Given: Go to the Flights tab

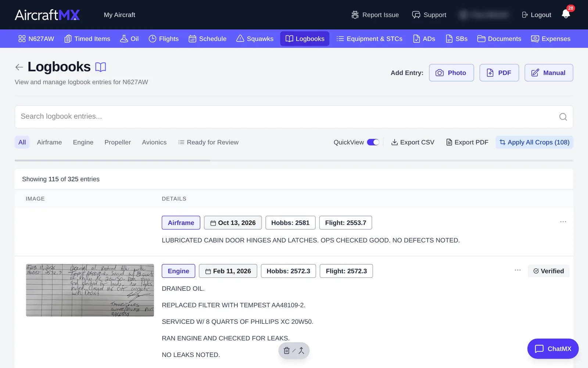Looking at the screenshot, I should (x=164, y=39).
